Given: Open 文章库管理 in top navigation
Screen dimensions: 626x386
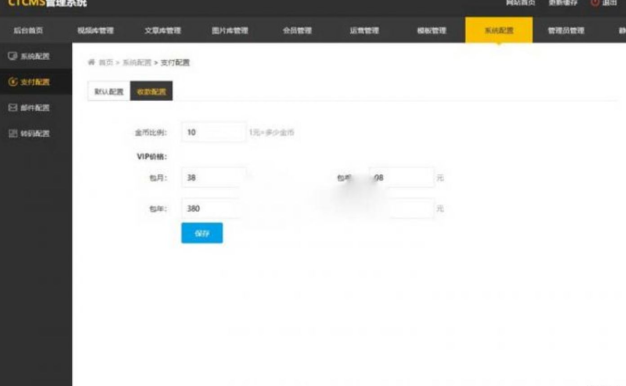Looking at the screenshot, I should [162, 30].
